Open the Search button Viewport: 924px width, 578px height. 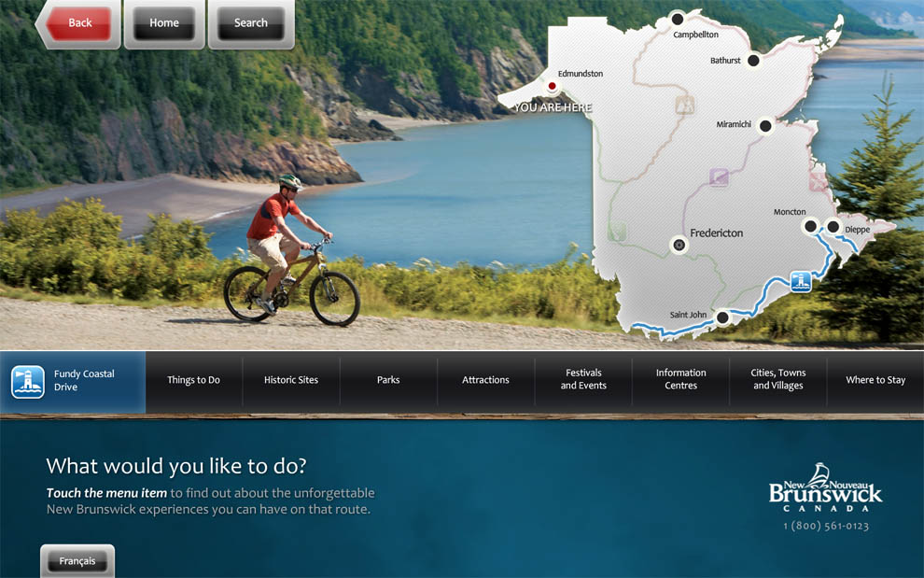pos(251,23)
